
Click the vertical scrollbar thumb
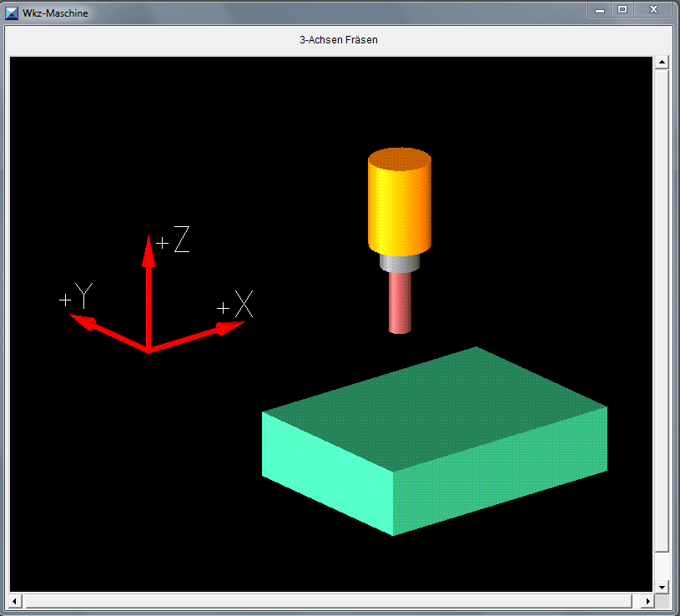662,311
